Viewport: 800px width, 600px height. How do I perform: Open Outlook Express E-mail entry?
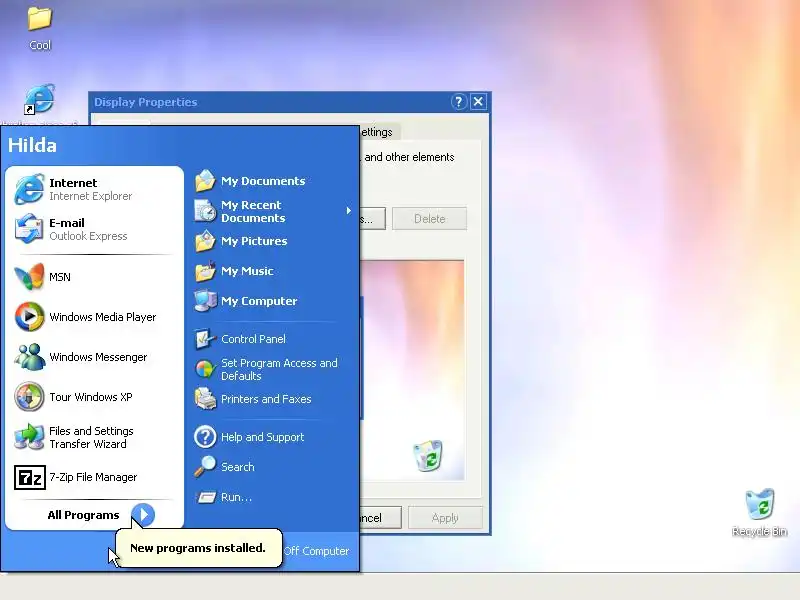tap(94, 229)
